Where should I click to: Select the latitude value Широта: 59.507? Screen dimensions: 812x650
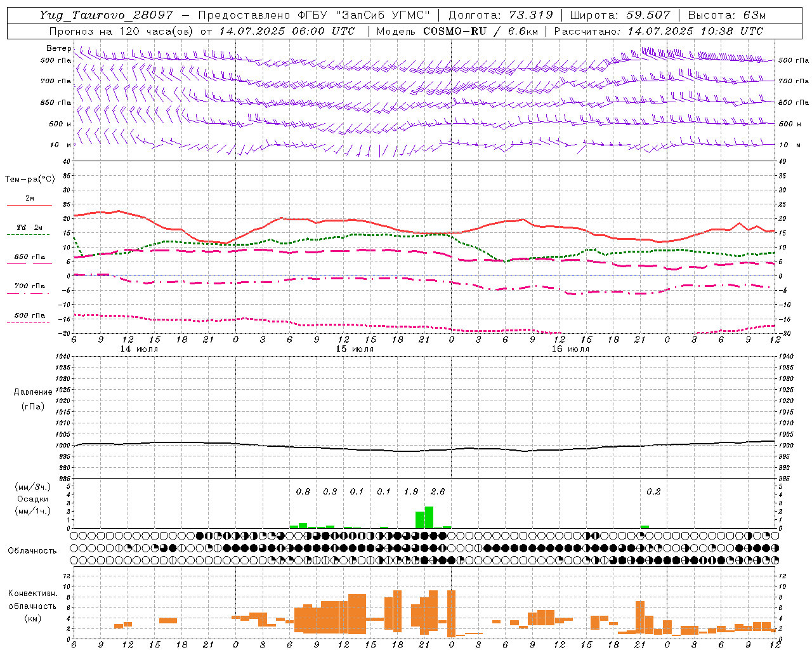[x=620, y=15]
